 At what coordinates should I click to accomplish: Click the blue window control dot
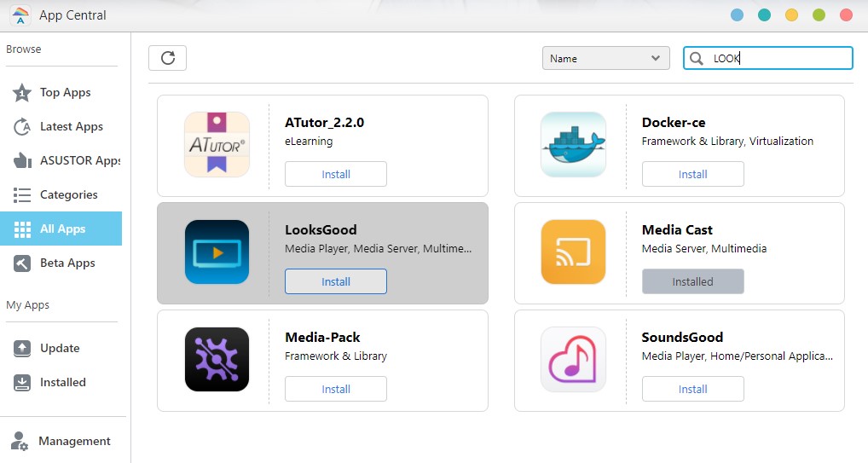(x=737, y=15)
